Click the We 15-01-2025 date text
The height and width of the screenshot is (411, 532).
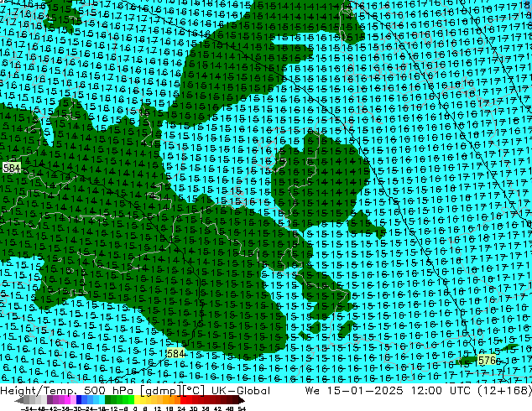click(x=354, y=391)
